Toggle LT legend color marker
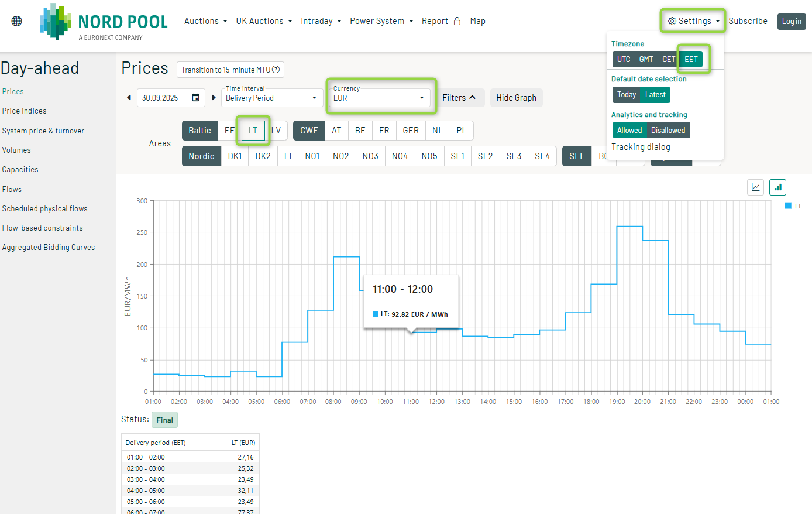812x514 pixels. (788, 206)
